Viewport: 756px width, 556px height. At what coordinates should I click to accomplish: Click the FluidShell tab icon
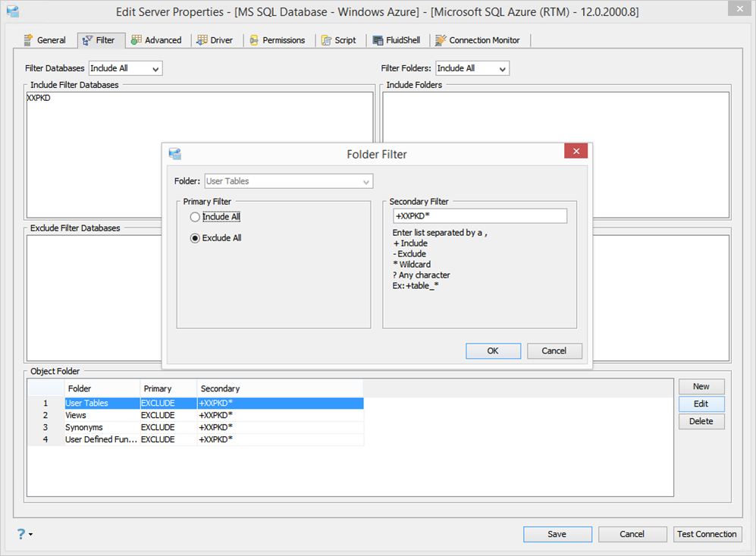378,40
